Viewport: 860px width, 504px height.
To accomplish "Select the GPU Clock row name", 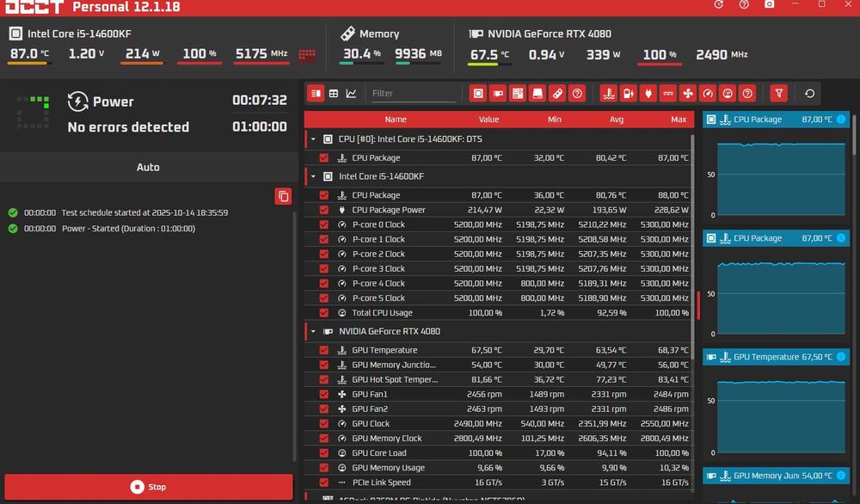I will point(371,423).
